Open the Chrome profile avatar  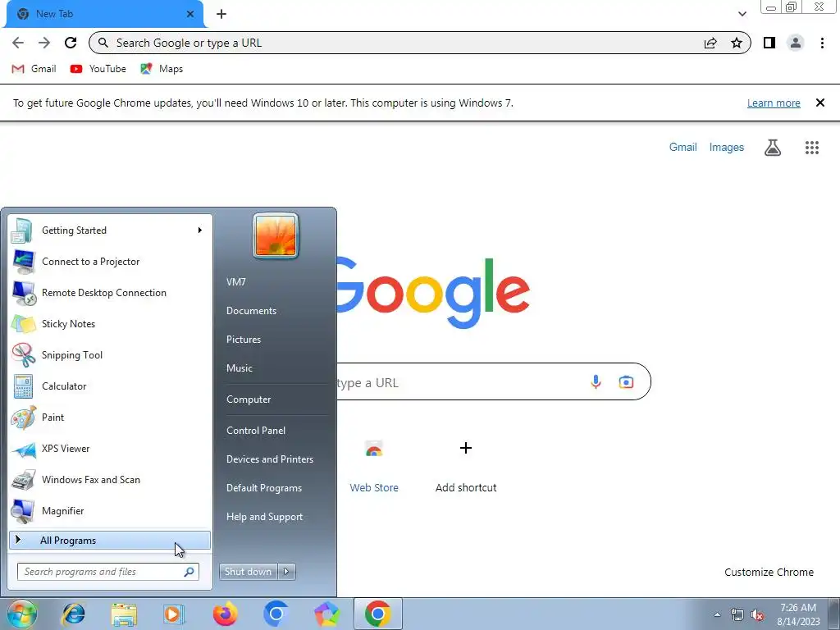[x=796, y=43]
